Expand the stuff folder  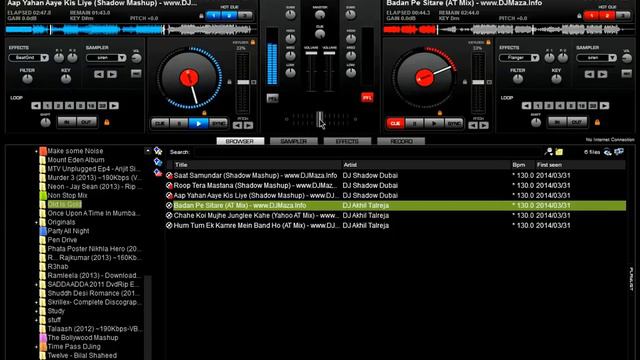pos(36,320)
